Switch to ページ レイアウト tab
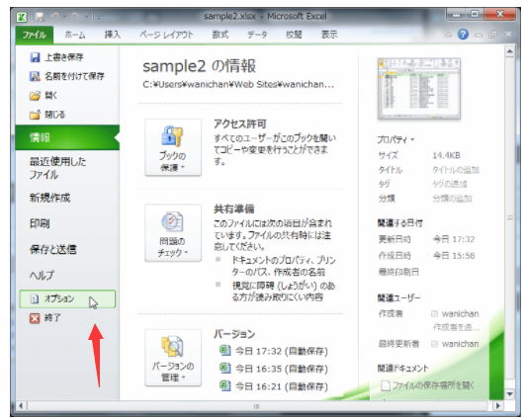Screen dimensions: 525x420 (166, 35)
